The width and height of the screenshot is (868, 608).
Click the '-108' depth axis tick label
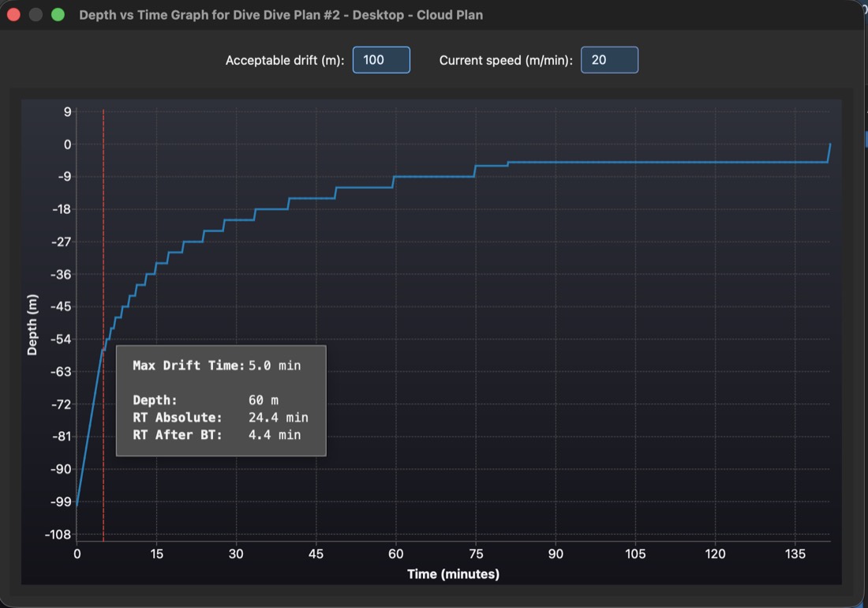[58, 535]
